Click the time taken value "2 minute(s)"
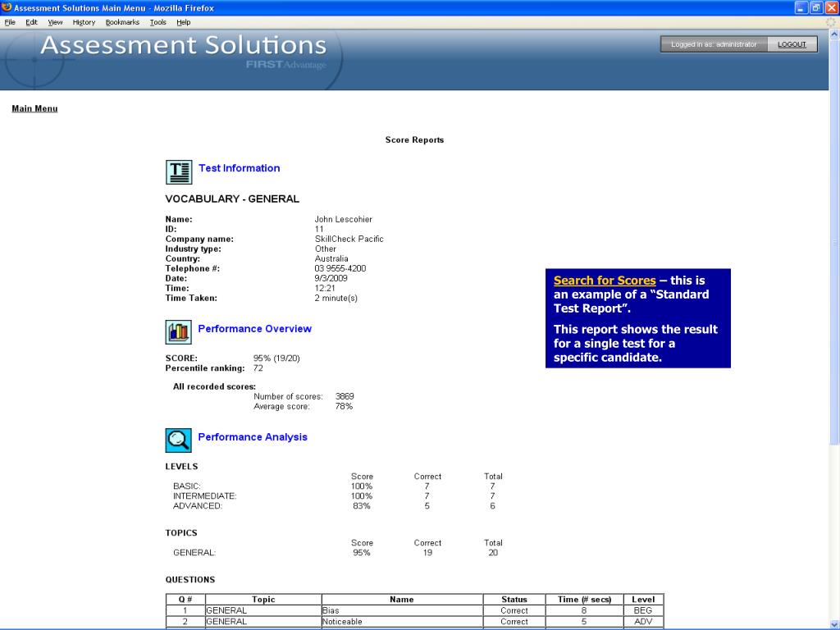 point(336,299)
